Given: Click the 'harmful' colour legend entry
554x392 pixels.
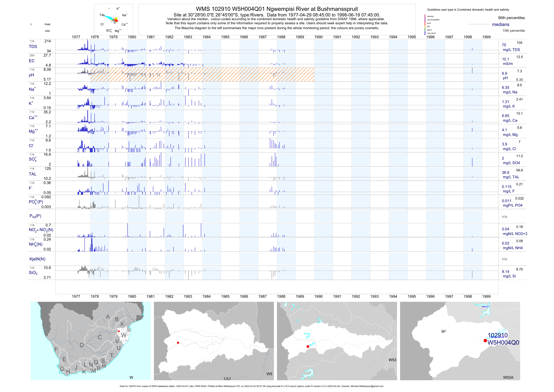Looking at the screenshot, I should (430, 16).
